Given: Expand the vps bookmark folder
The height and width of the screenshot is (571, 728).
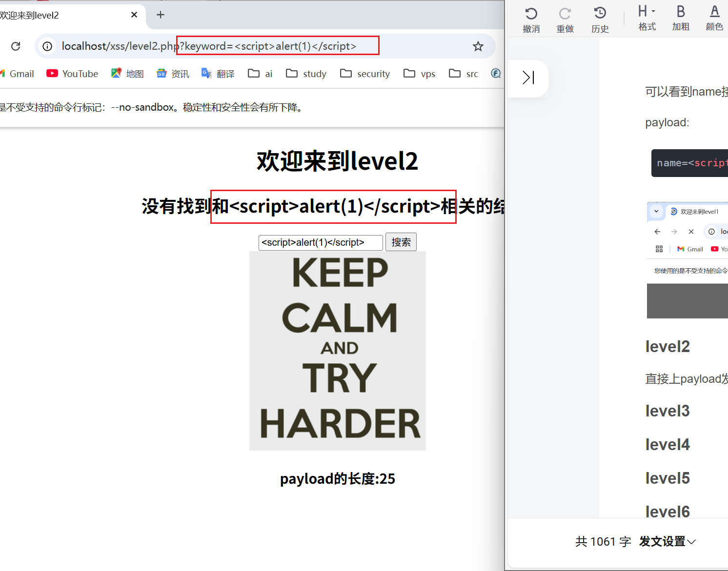Looking at the screenshot, I should pos(419,74).
